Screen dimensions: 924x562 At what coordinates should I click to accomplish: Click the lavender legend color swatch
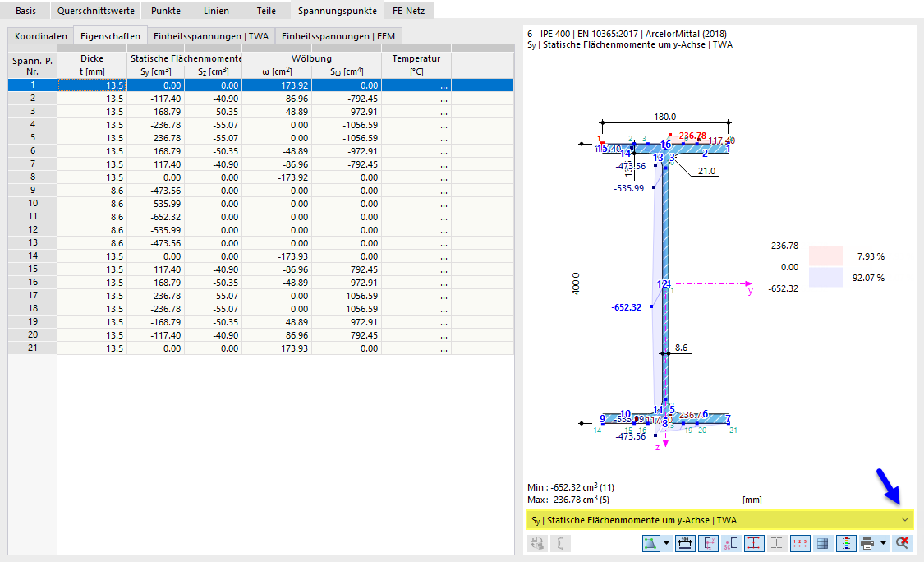(x=825, y=277)
